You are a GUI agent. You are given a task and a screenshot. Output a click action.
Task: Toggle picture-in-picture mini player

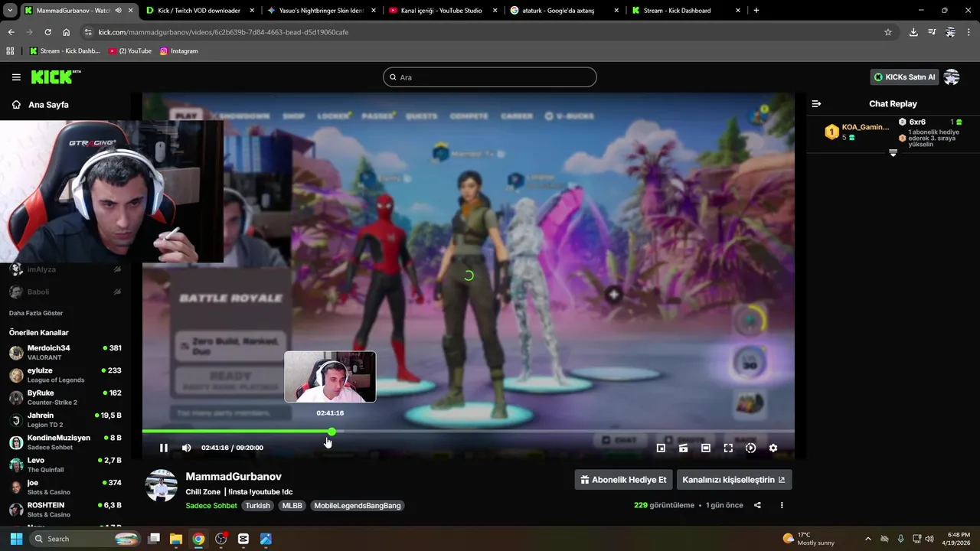(x=661, y=448)
